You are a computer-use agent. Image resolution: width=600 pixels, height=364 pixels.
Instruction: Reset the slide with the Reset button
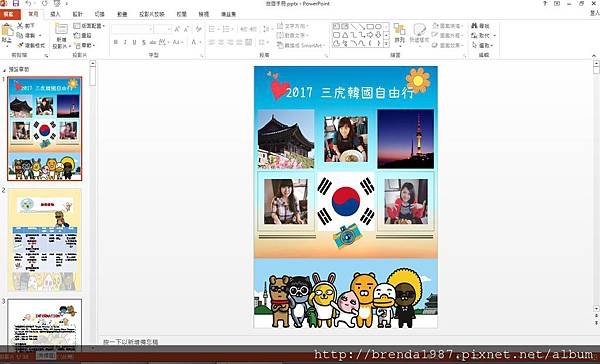click(82, 35)
